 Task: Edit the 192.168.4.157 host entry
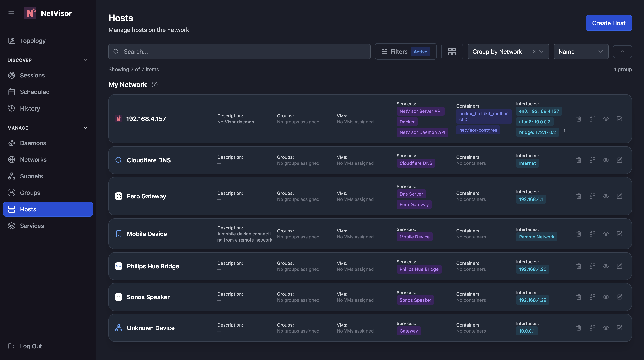click(x=620, y=118)
